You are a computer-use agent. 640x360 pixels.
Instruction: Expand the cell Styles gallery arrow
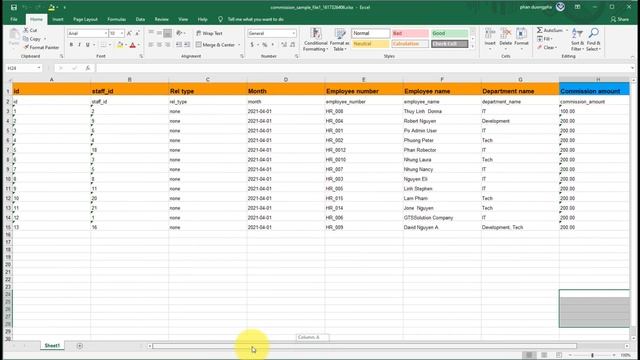click(x=473, y=46)
